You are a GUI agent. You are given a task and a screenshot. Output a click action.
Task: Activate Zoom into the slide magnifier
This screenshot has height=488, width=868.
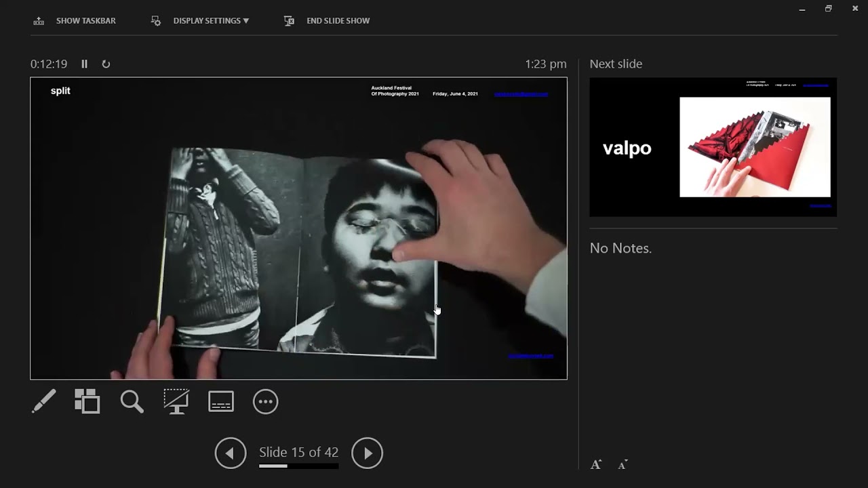tap(132, 401)
